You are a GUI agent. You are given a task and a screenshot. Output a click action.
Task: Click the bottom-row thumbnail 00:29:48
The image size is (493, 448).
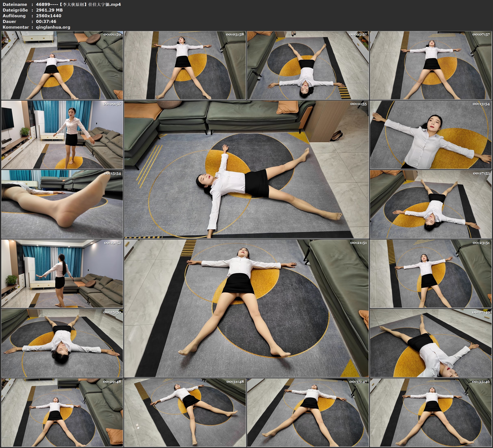coord(62,412)
